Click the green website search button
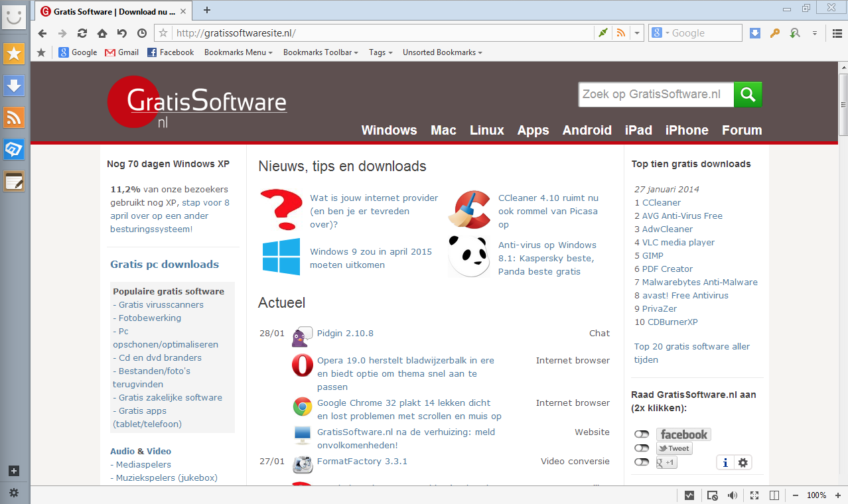This screenshot has width=848, height=504. [748, 95]
